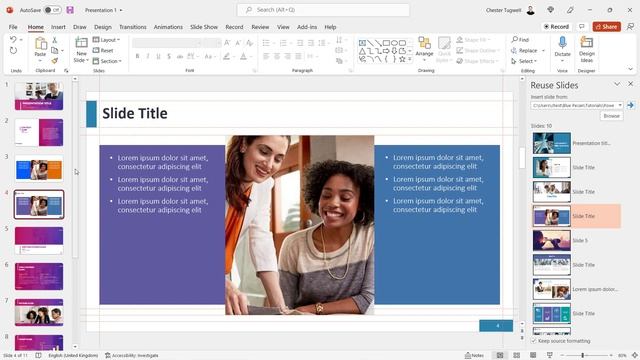640x360 pixels.
Task: Insert a New Slide
Action: (x=81, y=49)
